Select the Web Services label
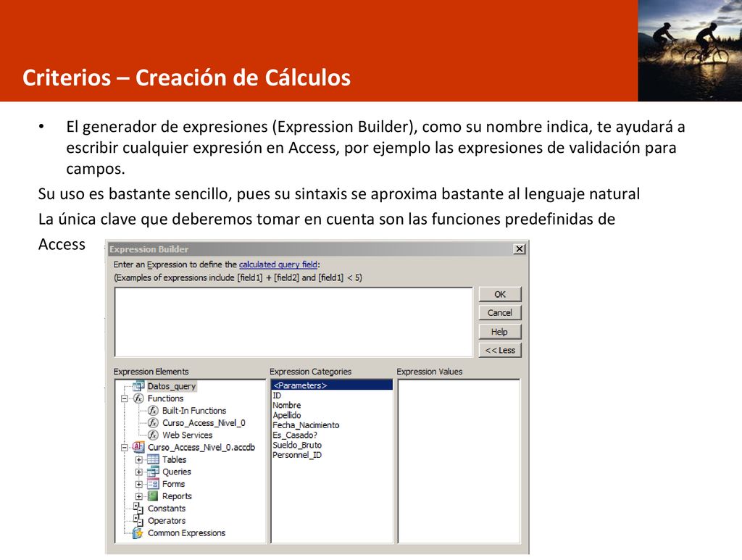 [187, 435]
